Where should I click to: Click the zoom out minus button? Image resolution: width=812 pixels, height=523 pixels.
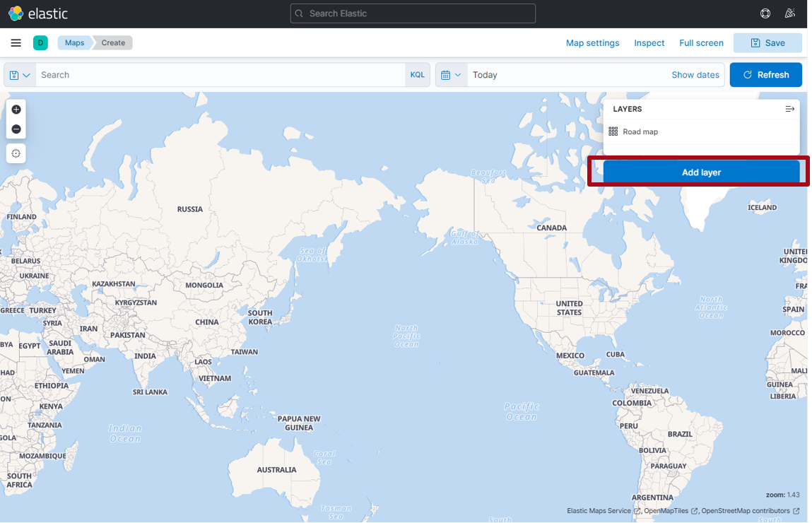tap(16, 129)
